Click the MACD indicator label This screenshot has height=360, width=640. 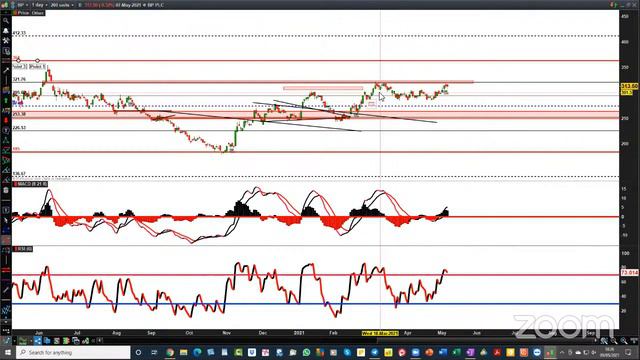tap(31, 184)
